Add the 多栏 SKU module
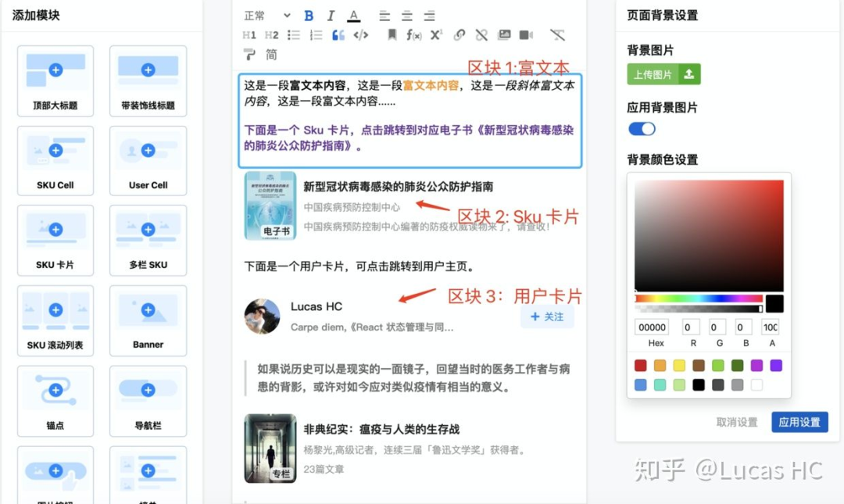Image resolution: width=844 pixels, height=504 pixels. click(x=148, y=240)
